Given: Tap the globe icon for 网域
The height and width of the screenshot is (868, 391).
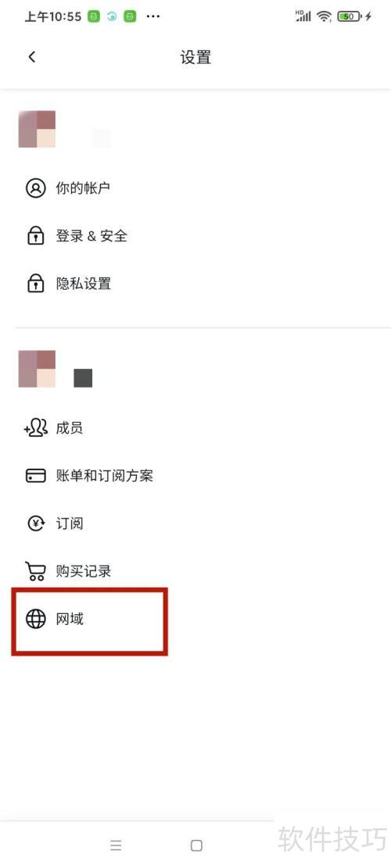Looking at the screenshot, I should click(x=36, y=619).
